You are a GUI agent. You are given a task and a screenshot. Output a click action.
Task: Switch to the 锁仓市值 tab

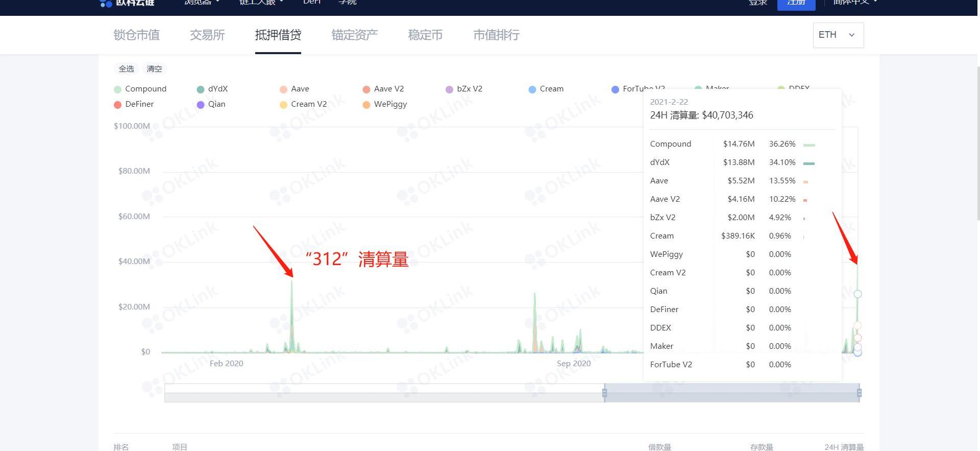(136, 35)
